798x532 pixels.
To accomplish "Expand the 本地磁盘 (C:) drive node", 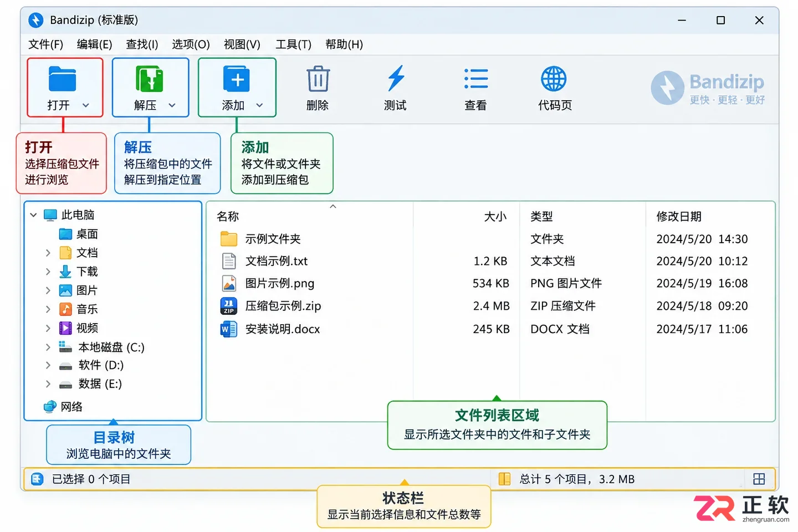I will tap(48, 347).
